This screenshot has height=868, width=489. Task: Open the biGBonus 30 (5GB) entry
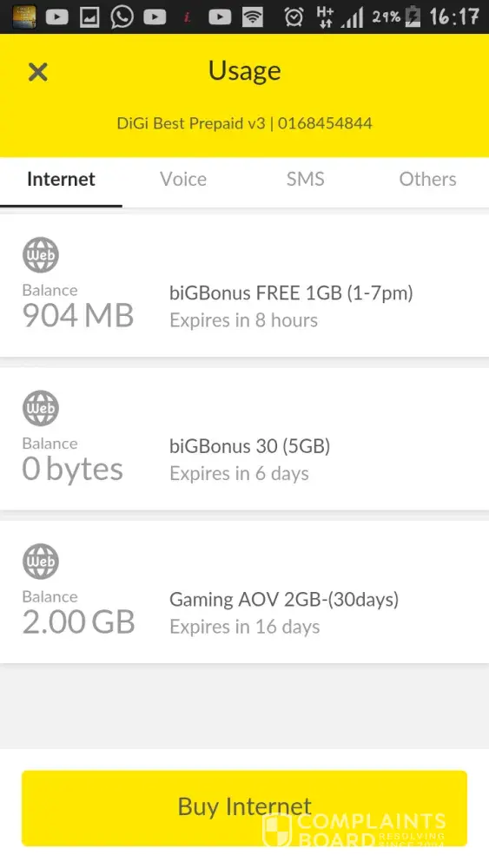pyautogui.click(x=244, y=439)
